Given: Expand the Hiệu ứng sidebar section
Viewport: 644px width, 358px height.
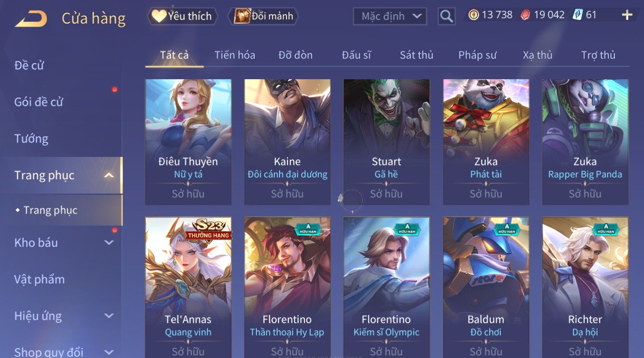Looking at the screenshot, I should click(x=109, y=316).
